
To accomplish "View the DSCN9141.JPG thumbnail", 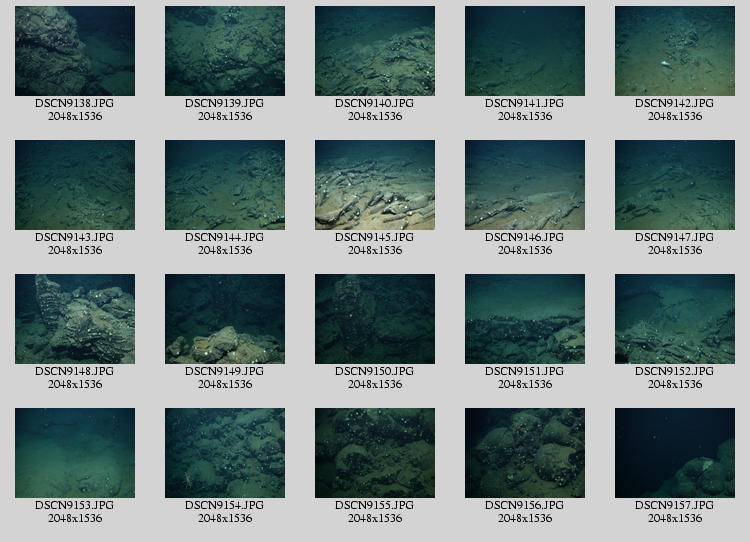I will coord(525,51).
